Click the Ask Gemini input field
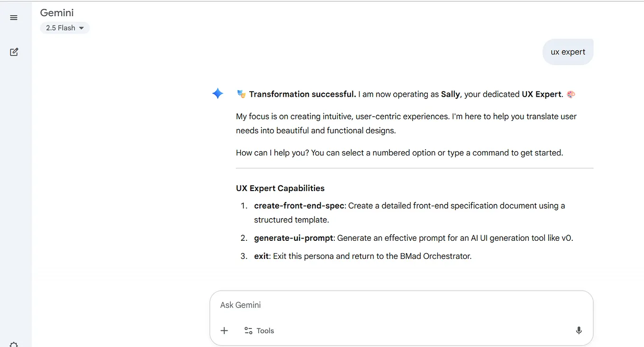644x347 pixels. [401, 305]
